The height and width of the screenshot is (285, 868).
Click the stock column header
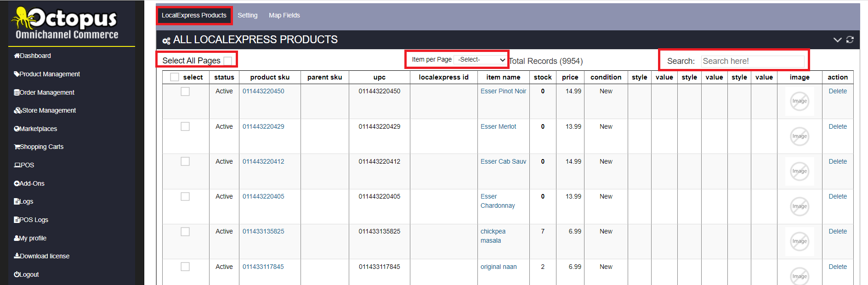pos(543,77)
